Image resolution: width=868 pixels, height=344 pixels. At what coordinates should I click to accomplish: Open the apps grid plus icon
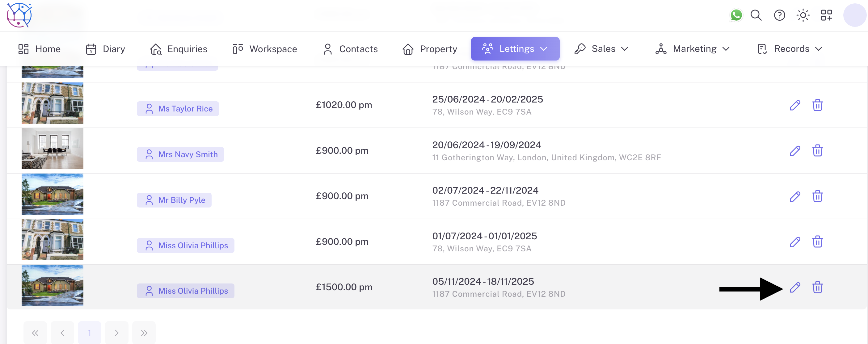click(x=826, y=15)
